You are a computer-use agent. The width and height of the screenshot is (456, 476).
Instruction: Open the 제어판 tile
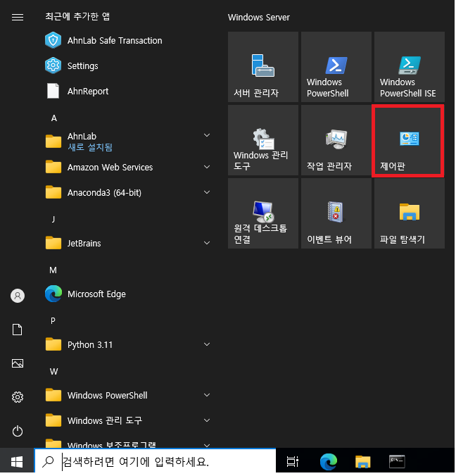(408, 141)
